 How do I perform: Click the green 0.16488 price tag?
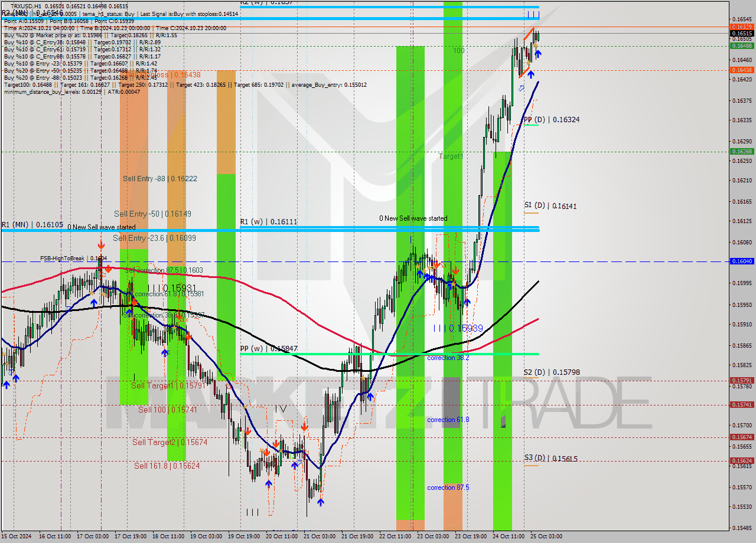742,45
